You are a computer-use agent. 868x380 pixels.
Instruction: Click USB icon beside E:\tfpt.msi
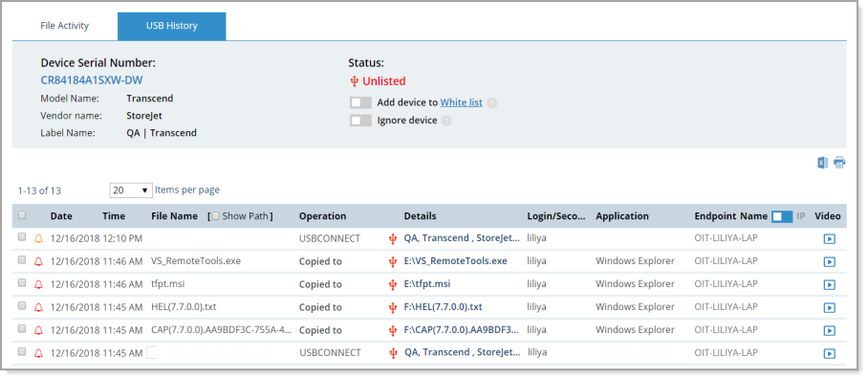[393, 284]
